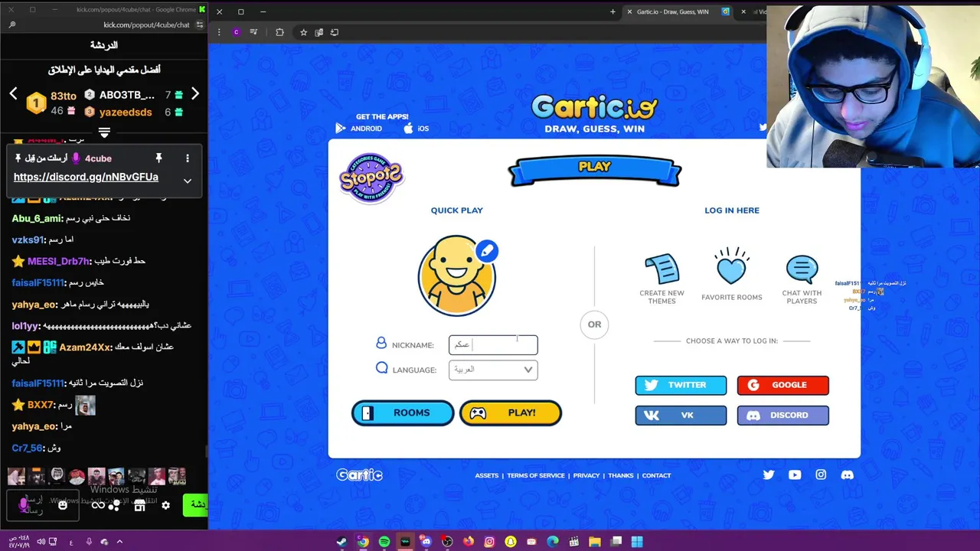This screenshot has height=551, width=980.
Task: Open Spotify from the taskbar
Action: (x=384, y=542)
